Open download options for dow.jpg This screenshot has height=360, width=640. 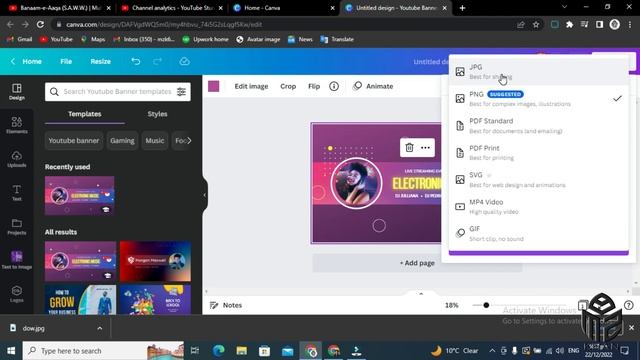[x=100, y=328]
